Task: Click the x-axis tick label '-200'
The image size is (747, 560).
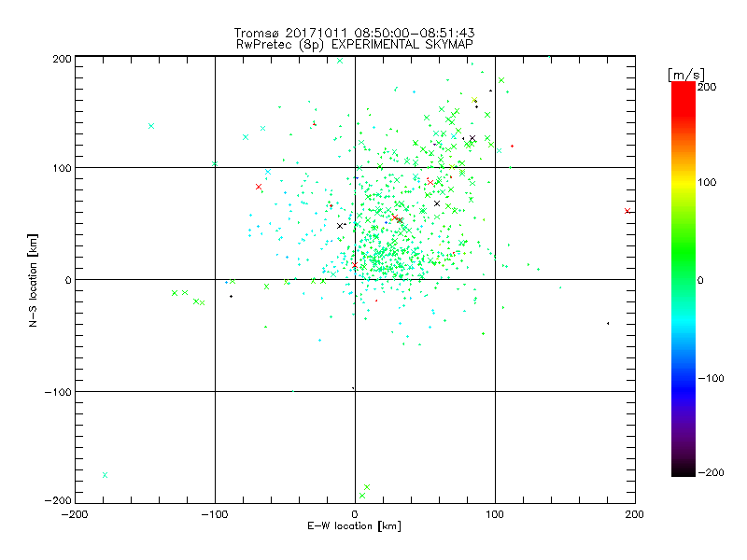Action: pyautogui.click(x=75, y=514)
